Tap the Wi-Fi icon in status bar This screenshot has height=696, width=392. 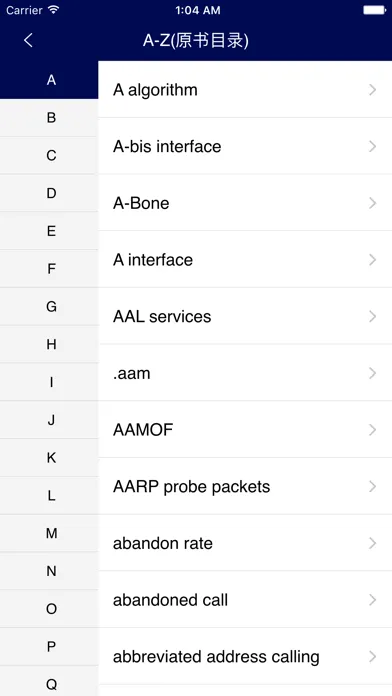click(x=54, y=10)
